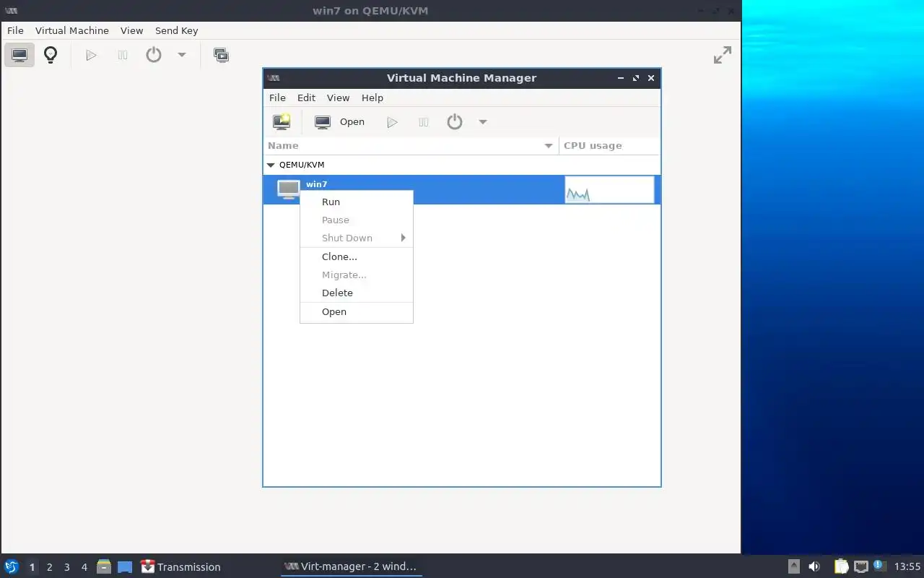Sort by CPU usage column header
This screenshot has width=924, height=578.
point(609,145)
